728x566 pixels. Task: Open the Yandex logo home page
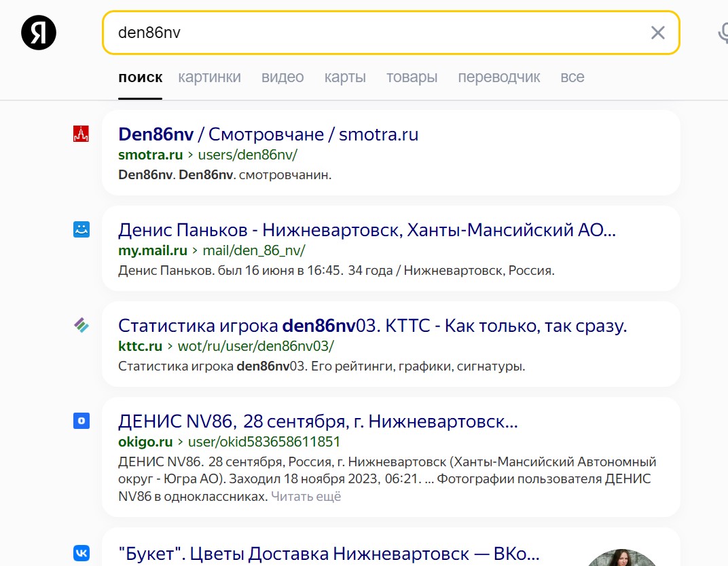coord(39,33)
